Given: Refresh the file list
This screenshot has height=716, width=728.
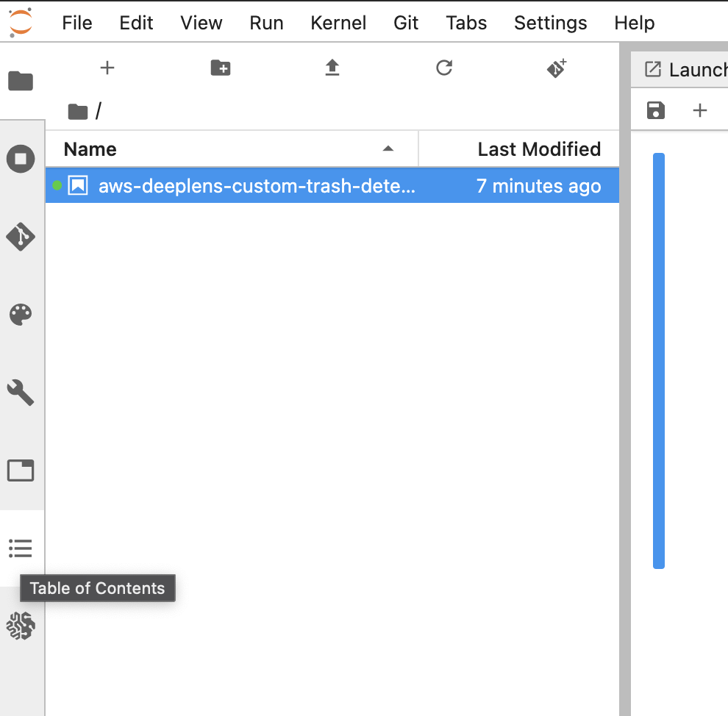Looking at the screenshot, I should click(x=444, y=68).
